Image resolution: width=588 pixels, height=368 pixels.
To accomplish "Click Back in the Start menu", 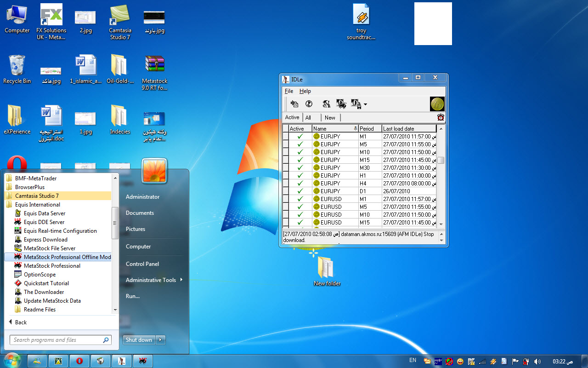I will point(18,322).
